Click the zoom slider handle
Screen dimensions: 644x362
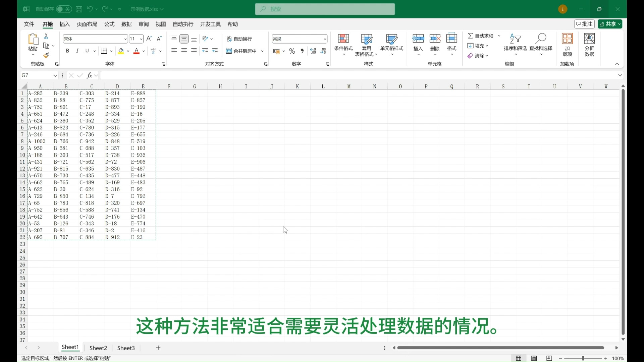[x=583, y=358]
